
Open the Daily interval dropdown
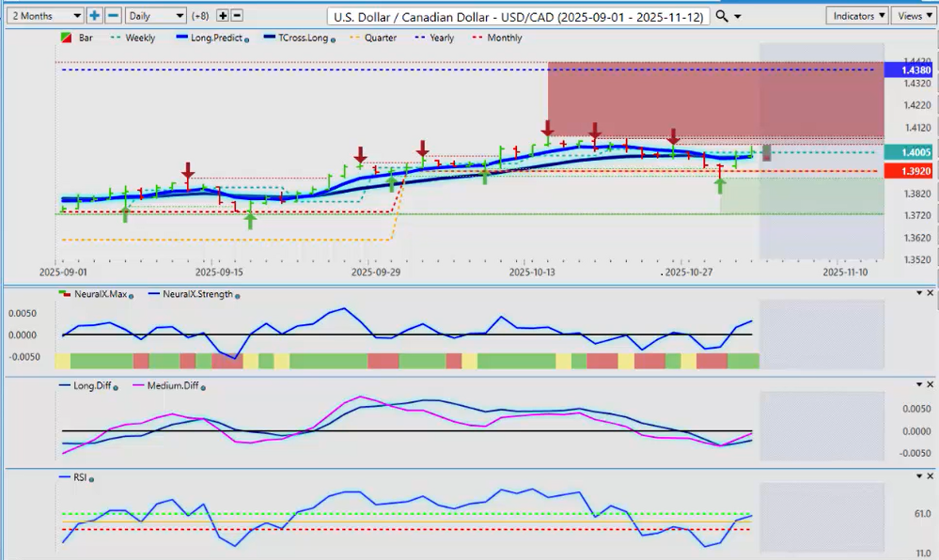154,16
